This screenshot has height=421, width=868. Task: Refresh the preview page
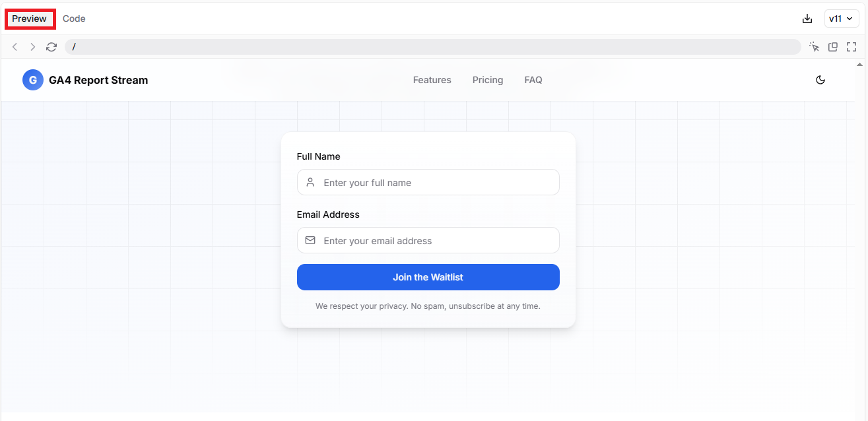pyautogui.click(x=51, y=47)
